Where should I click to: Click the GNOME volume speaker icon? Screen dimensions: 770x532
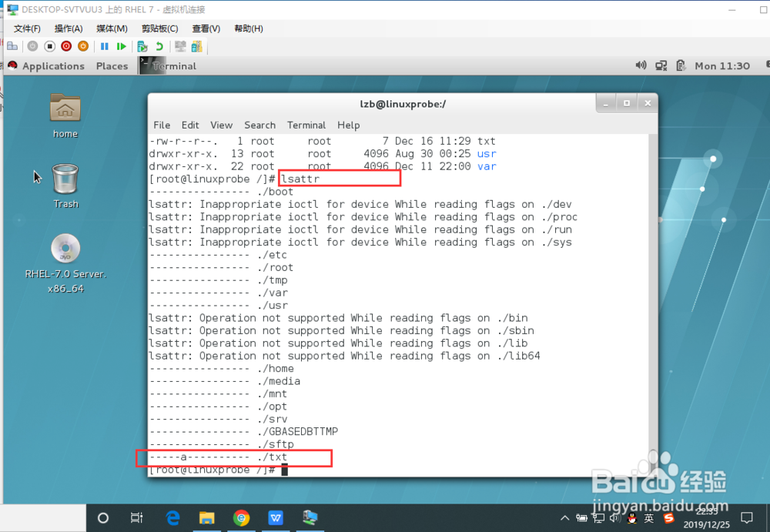coord(641,65)
